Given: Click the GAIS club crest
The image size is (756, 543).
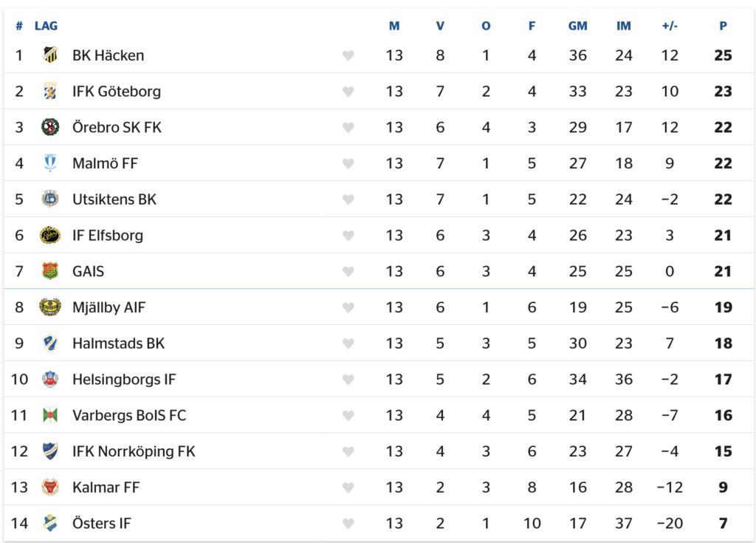Looking at the screenshot, I should [x=50, y=271].
